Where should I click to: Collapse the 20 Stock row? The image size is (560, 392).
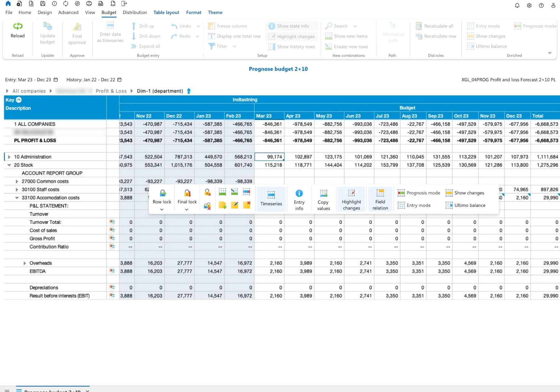pos(9,165)
